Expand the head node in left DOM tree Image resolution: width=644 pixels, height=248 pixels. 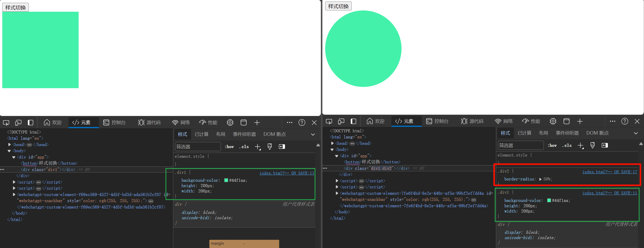[x=9, y=145]
